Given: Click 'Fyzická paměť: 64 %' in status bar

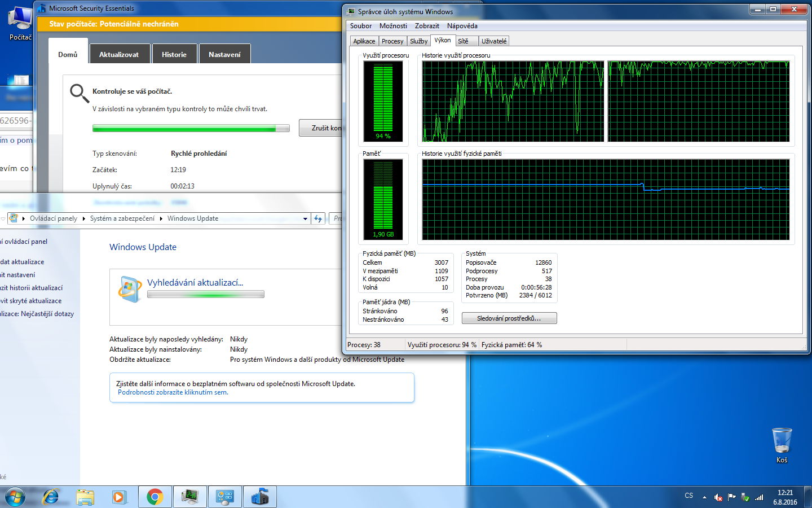Looking at the screenshot, I should [512, 345].
